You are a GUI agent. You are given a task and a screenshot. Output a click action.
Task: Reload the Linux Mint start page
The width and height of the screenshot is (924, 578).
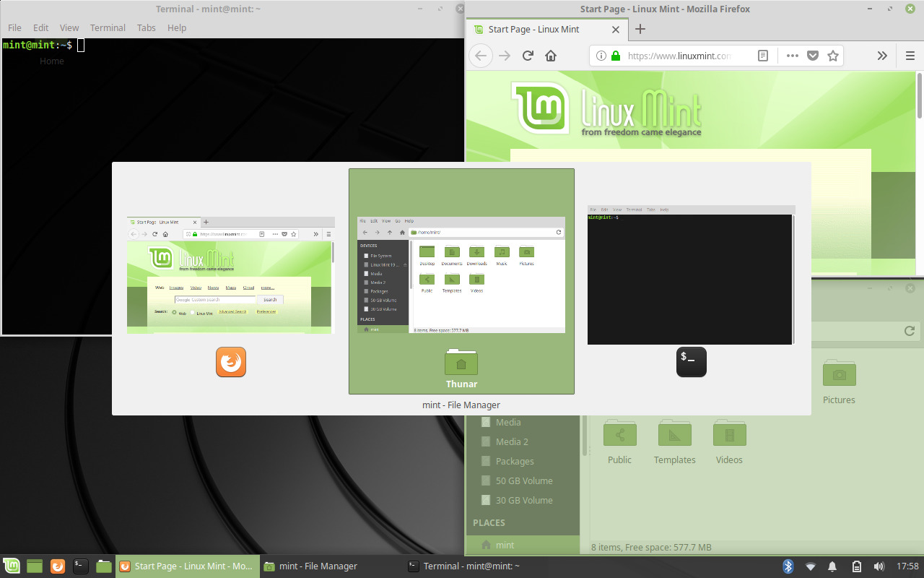point(527,55)
